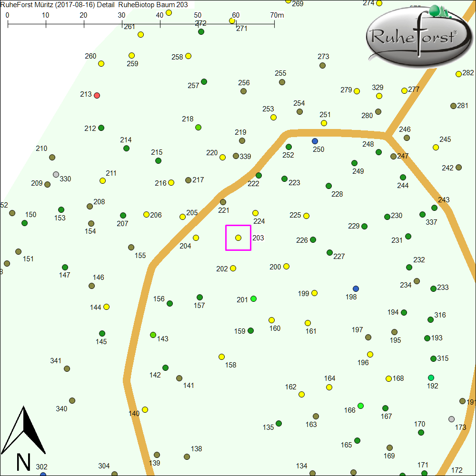Click yellow tree marker 260
The image size is (476, 476).
101,64
